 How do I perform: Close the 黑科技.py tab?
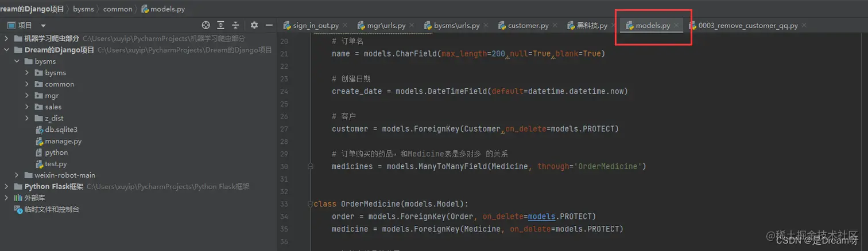coord(613,26)
